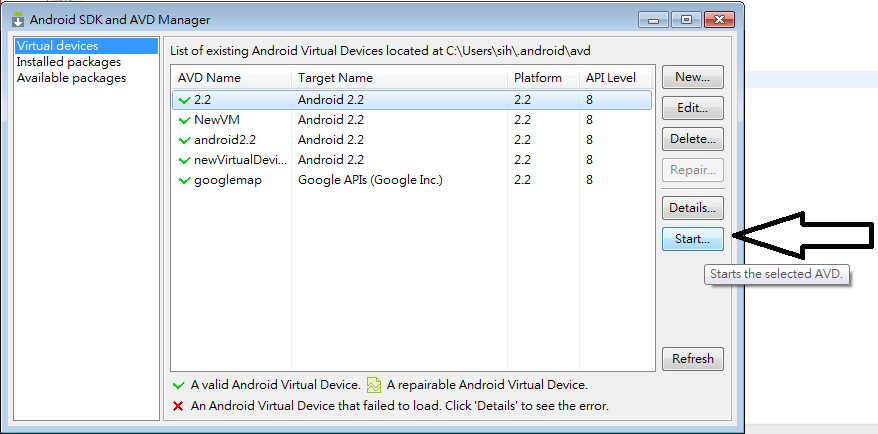Screen dimensions: 878x434
Task: Sort by the Target Name column header
Action: point(399,78)
